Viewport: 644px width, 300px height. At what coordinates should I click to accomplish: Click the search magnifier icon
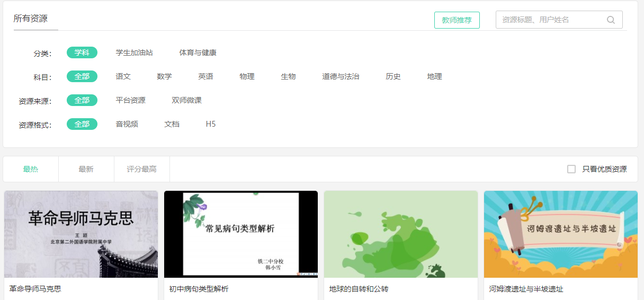[x=611, y=20]
